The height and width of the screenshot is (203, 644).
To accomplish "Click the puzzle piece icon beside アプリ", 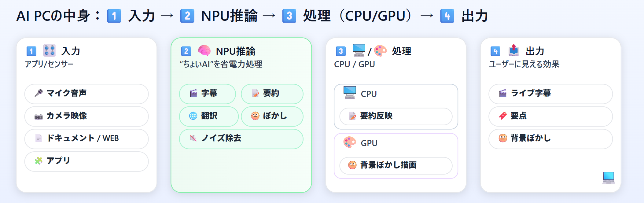I will pyautogui.click(x=39, y=161).
